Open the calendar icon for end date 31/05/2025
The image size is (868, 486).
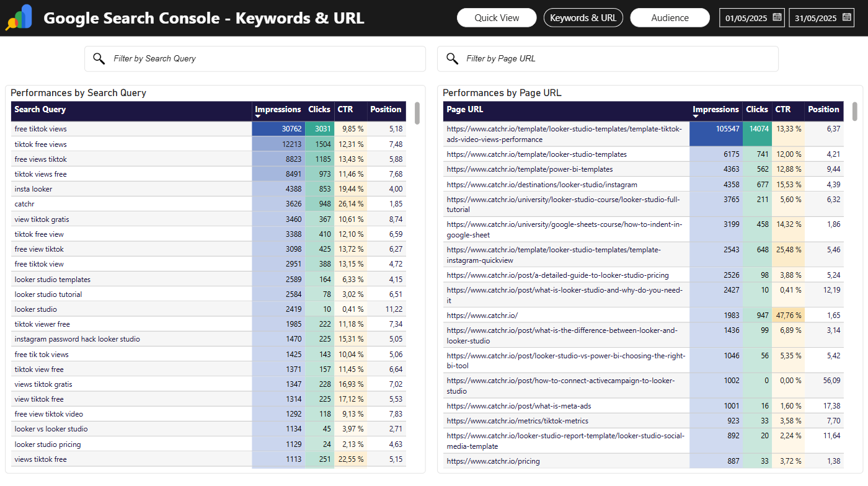pyautogui.click(x=847, y=17)
